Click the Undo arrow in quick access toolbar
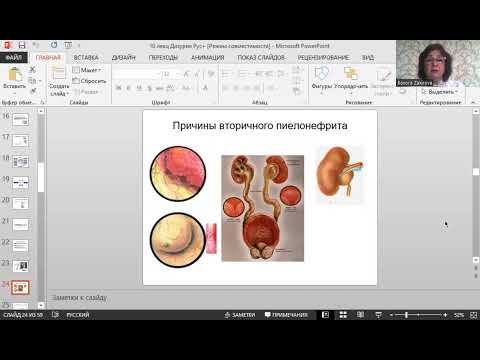This screenshot has width=480, height=360. (36, 45)
